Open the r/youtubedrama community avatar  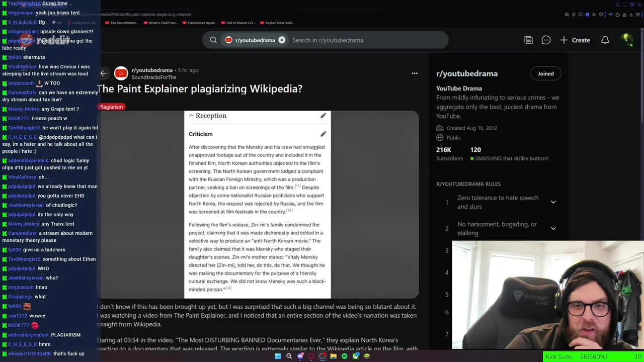tap(121, 73)
